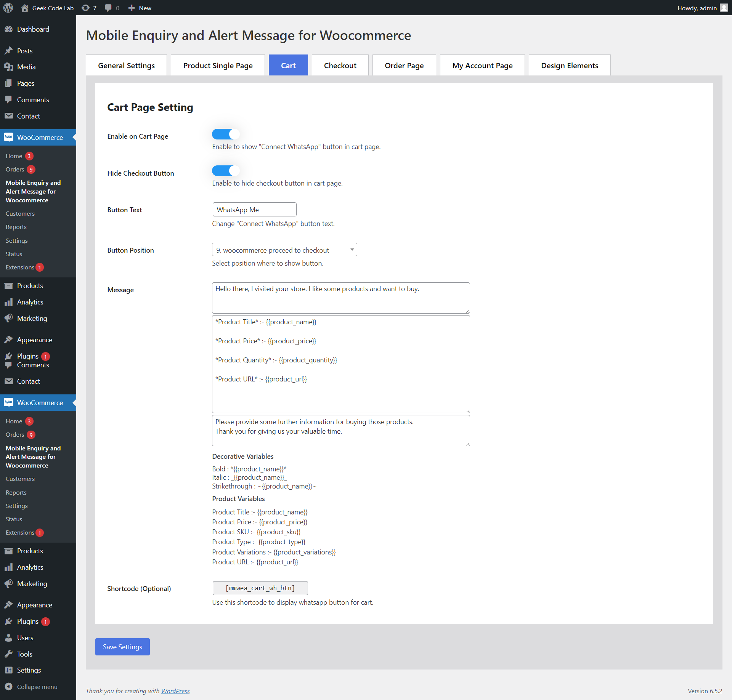Open the Geek Code Lab site home icon

click(25, 8)
